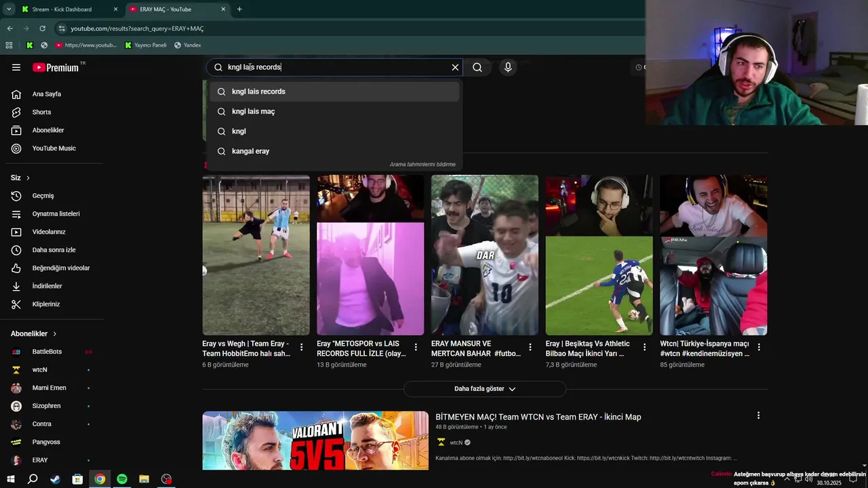Play short "Eray vs Wegh" thumbnail
Screen dimensions: 868x488
point(256,255)
